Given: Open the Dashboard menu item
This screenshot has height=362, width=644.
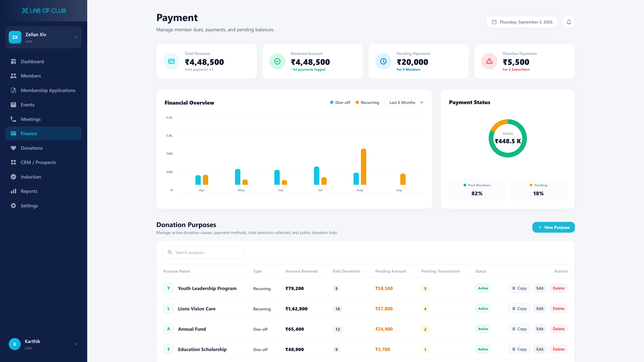Looking at the screenshot, I should click(43, 61).
